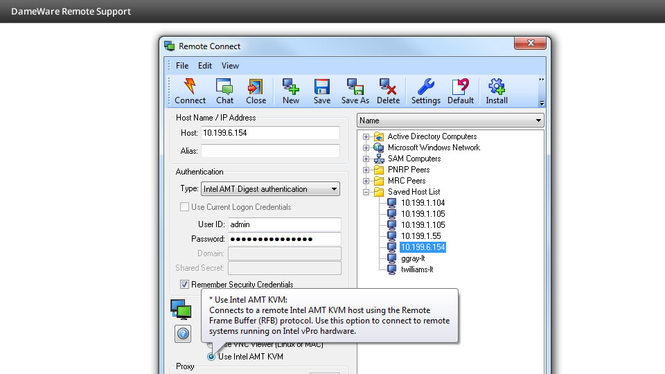
Task: Select host 10.199.1.104 in saved list
Action: pyautogui.click(x=423, y=203)
